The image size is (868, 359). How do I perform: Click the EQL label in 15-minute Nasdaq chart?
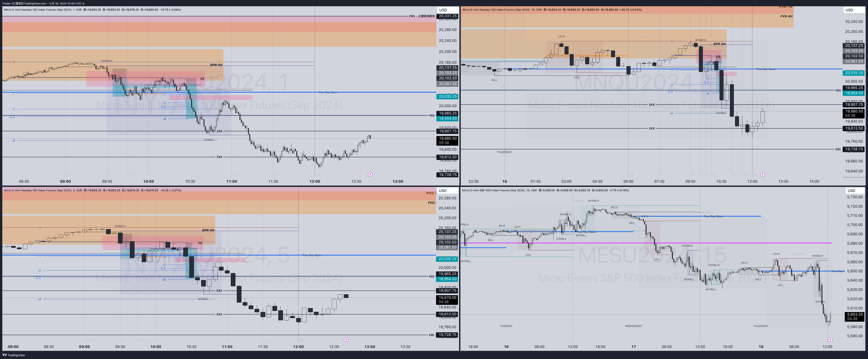[838, 149]
